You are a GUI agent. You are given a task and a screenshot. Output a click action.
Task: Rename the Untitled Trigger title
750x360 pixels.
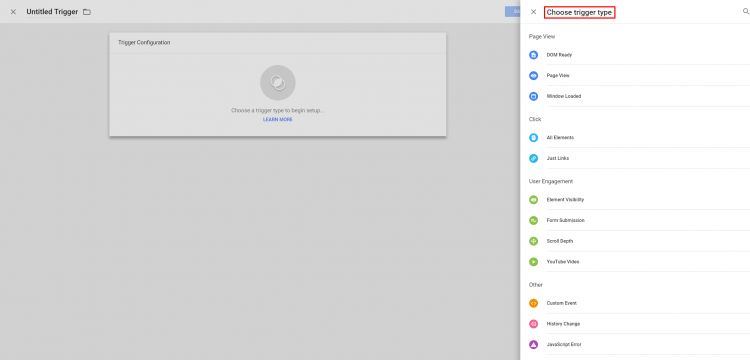pyautogui.click(x=52, y=12)
